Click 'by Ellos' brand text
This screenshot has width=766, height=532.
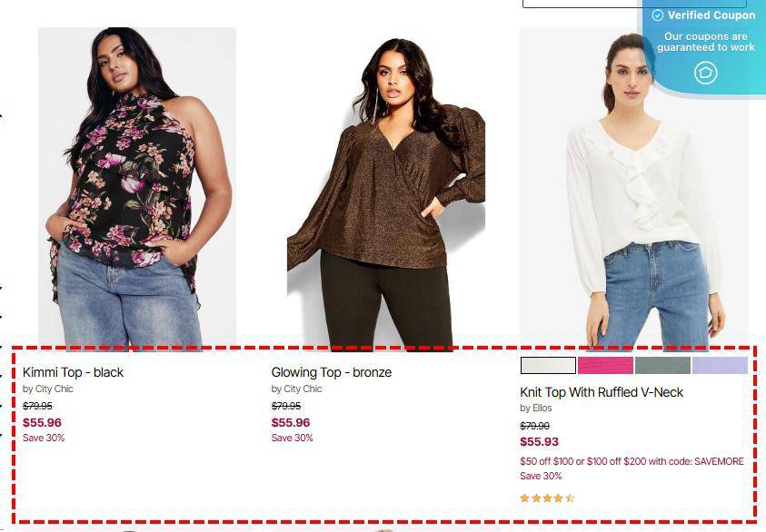point(535,408)
